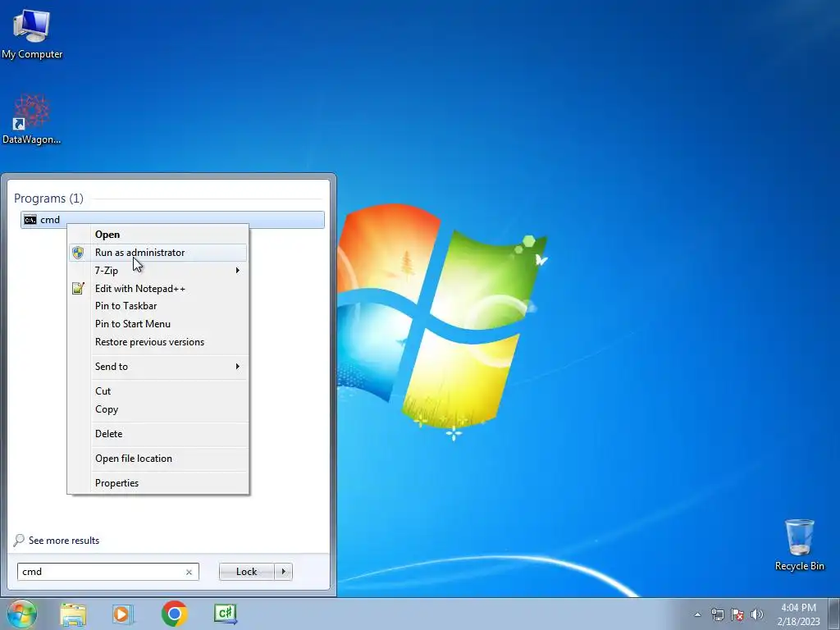Click the cmd icon in the search results
The image size is (840, 630).
[30, 220]
